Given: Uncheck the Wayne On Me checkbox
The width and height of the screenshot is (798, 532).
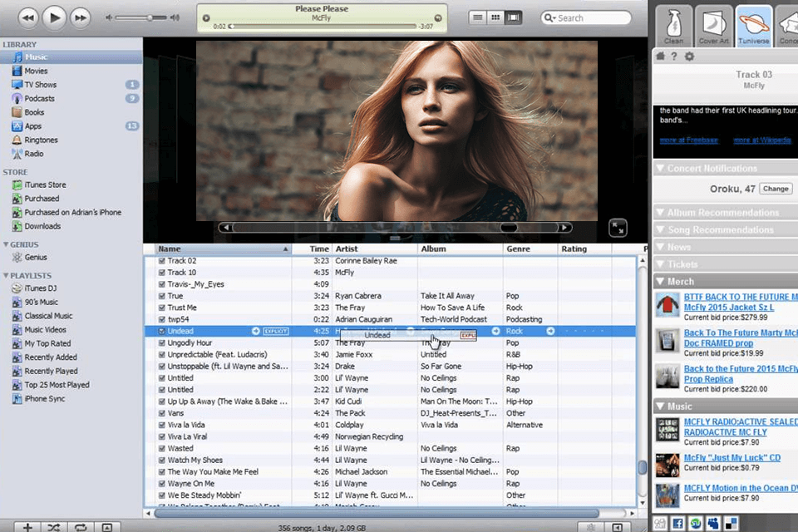Looking at the screenshot, I should tap(162, 483).
